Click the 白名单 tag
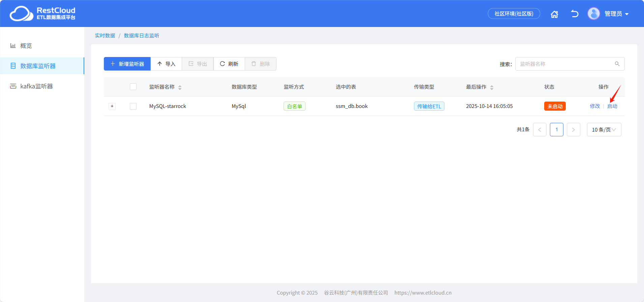Screen dimensions: 644x302 click(294, 106)
